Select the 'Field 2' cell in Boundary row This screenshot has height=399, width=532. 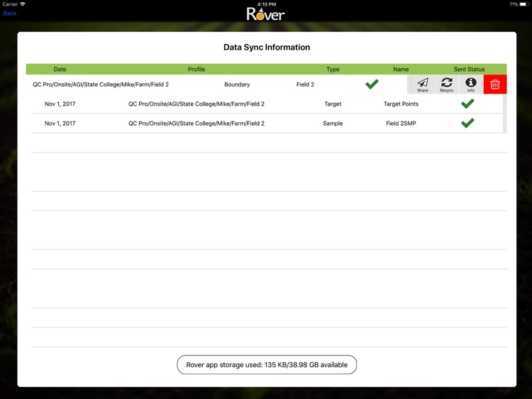pos(305,84)
